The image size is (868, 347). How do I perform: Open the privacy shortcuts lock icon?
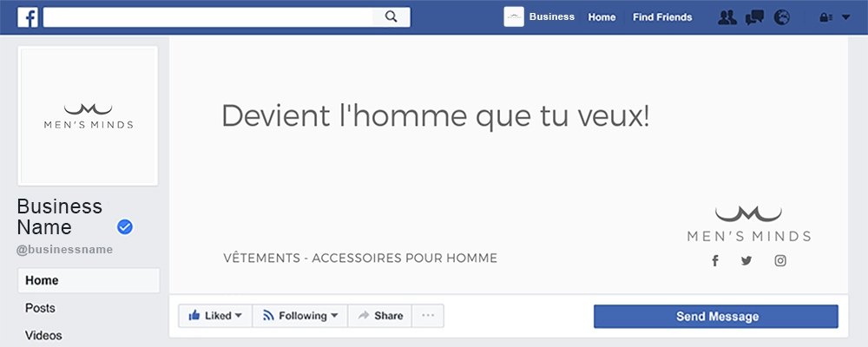tap(825, 17)
